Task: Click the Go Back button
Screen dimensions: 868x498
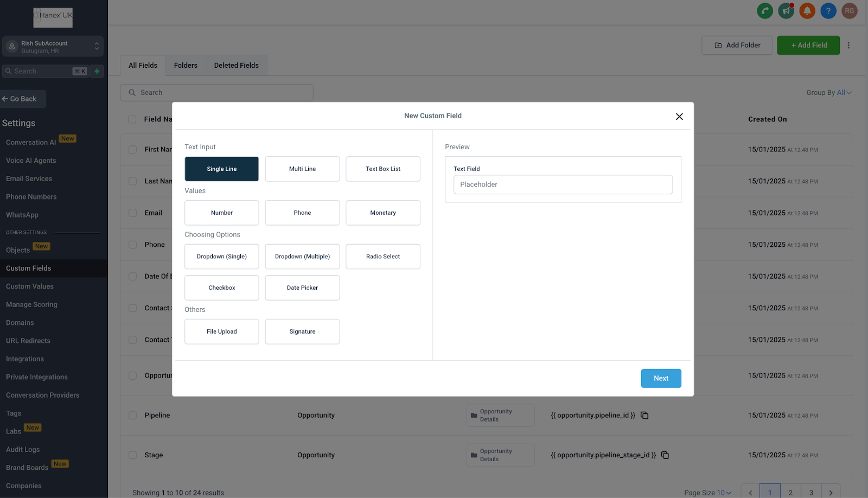Action: 23,99
